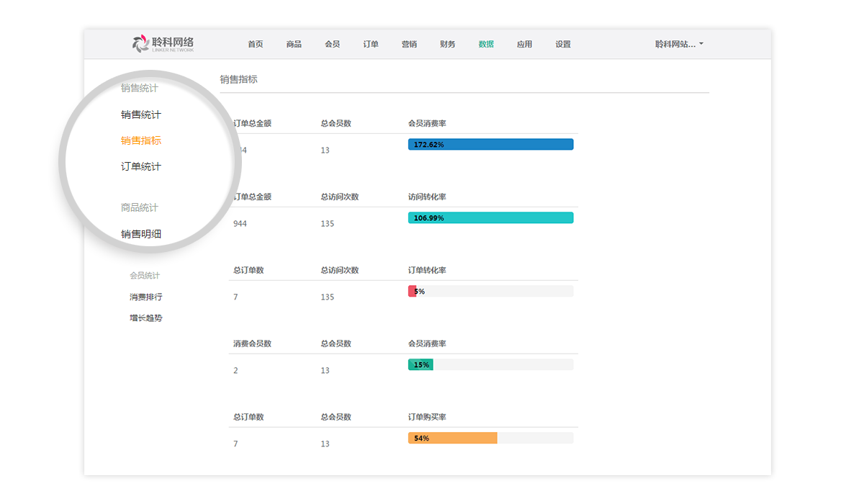
Task: Open the 应用 menu item
Action: coord(524,45)
